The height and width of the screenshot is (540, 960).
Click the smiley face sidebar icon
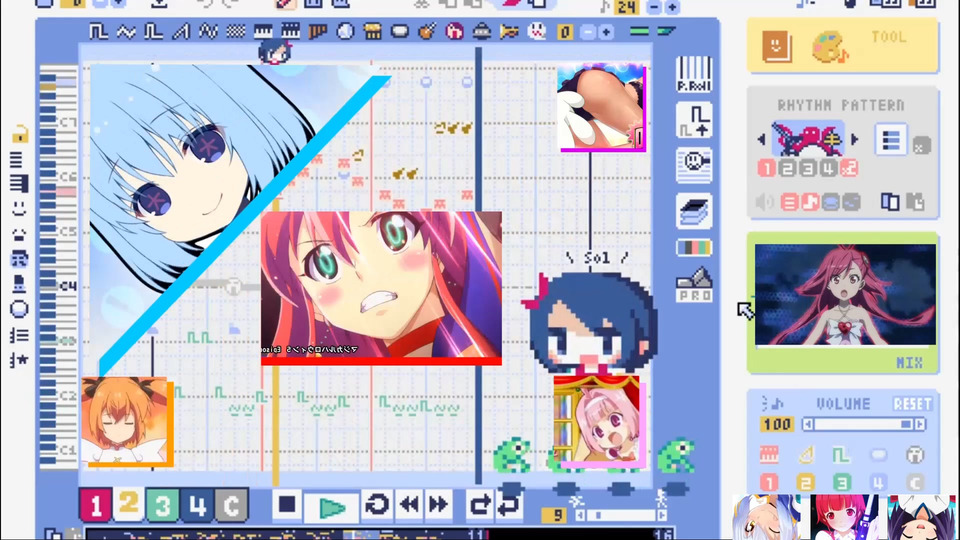(19, 208)
